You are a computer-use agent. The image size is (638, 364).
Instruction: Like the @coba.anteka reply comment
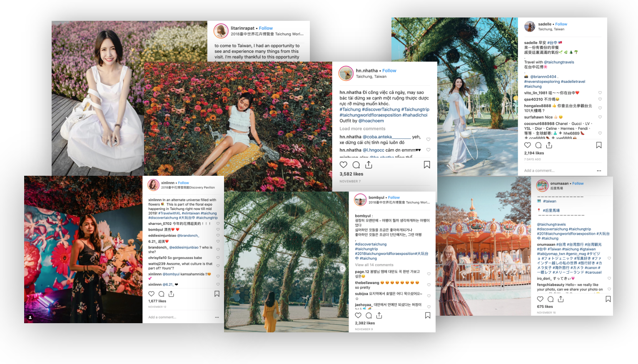point(428,140)
